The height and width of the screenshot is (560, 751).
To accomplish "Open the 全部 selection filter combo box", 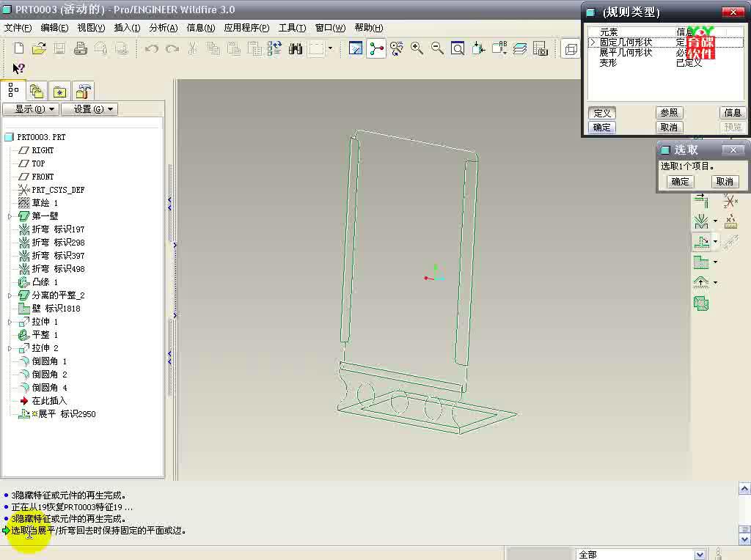I will coord(640,554).
